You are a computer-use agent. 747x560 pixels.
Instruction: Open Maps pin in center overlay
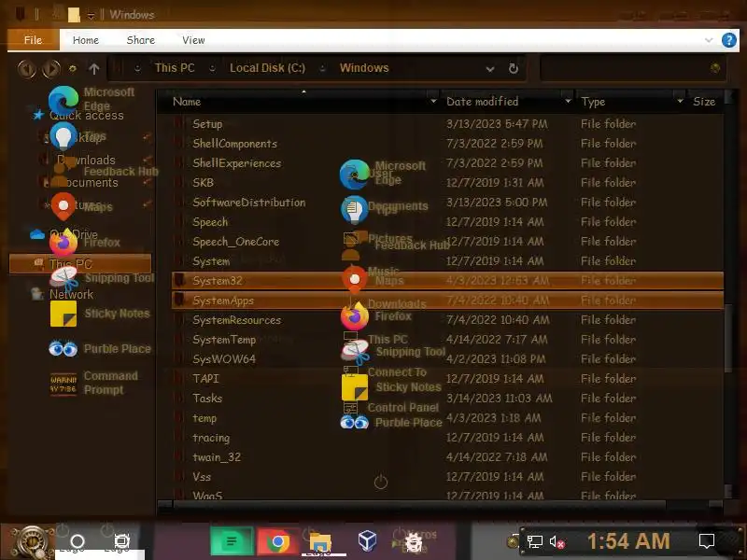(355, 279)
